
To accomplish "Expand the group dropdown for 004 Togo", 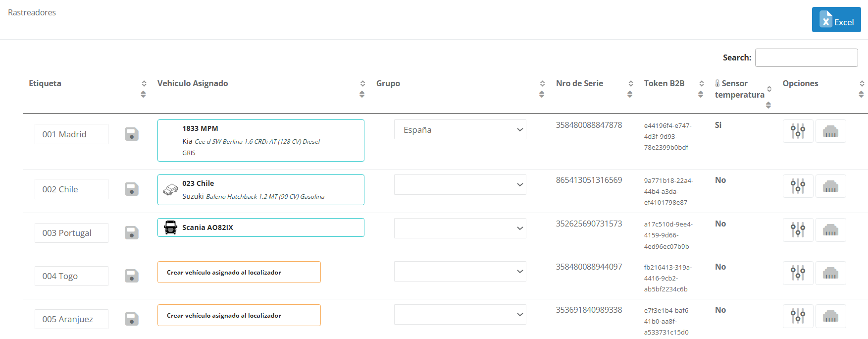I will point(460,272).
